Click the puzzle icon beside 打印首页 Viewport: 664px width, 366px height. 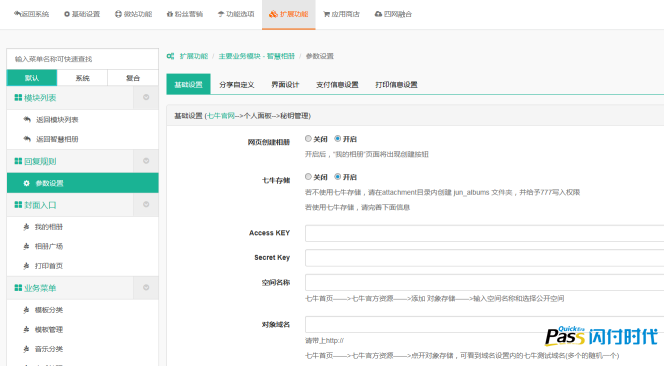(x=26, y=266)
